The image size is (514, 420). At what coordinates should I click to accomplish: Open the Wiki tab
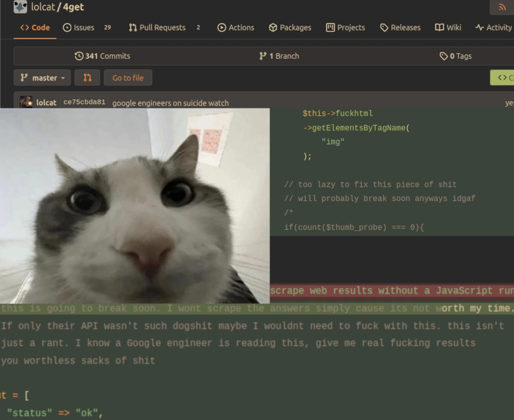[448, 27]
